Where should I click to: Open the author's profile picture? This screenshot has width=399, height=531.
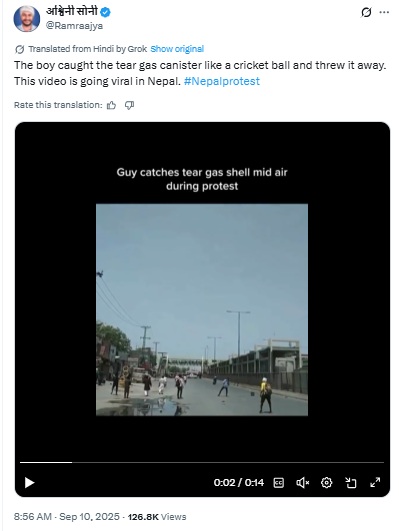click(x=27, y=19)
